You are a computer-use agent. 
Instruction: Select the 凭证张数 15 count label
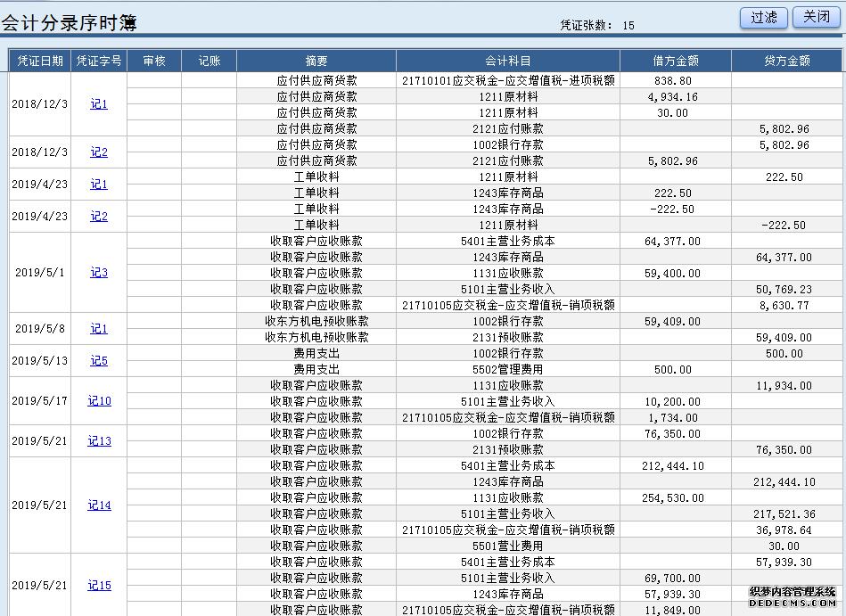(x=597, y=25)
